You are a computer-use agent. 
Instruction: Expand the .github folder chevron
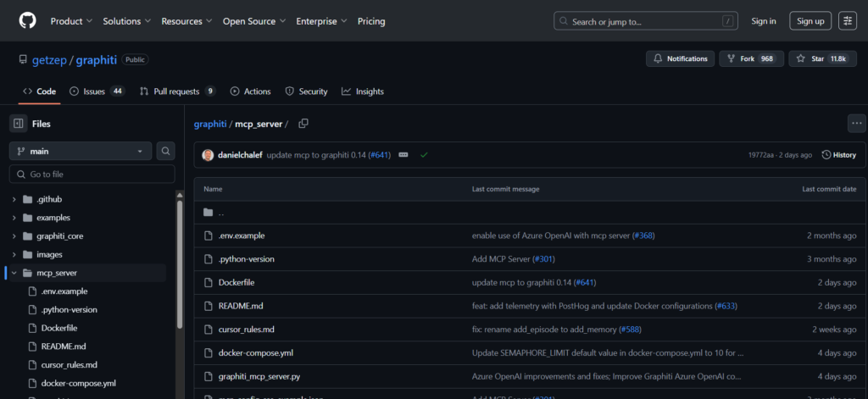tap(14, 199)
